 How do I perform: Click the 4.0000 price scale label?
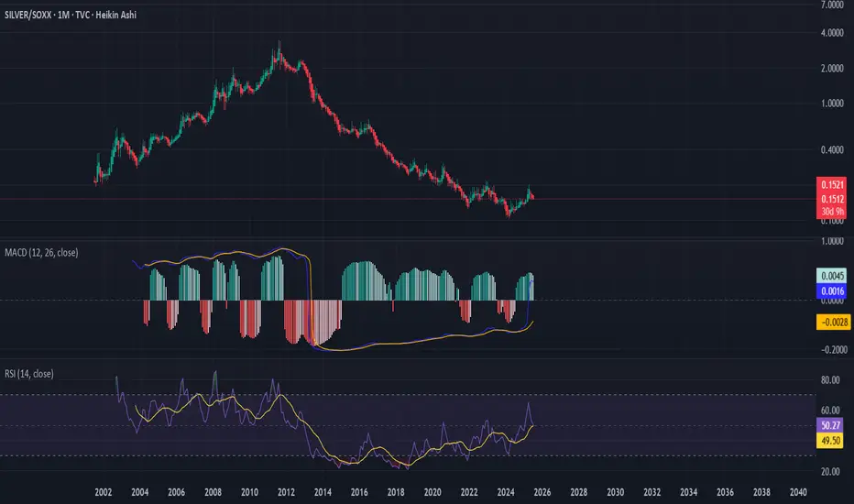(832, 33)
